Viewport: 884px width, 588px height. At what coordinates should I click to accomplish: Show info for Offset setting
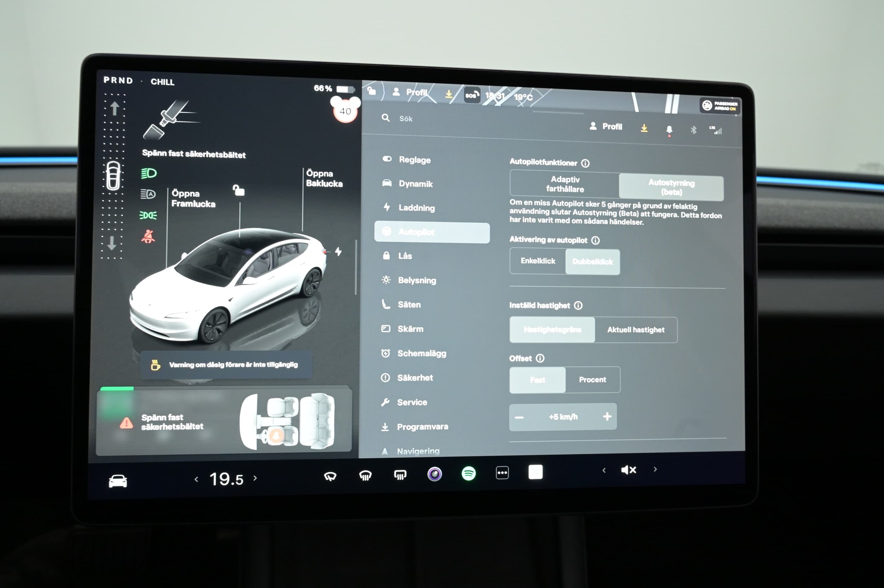point(540,358)
